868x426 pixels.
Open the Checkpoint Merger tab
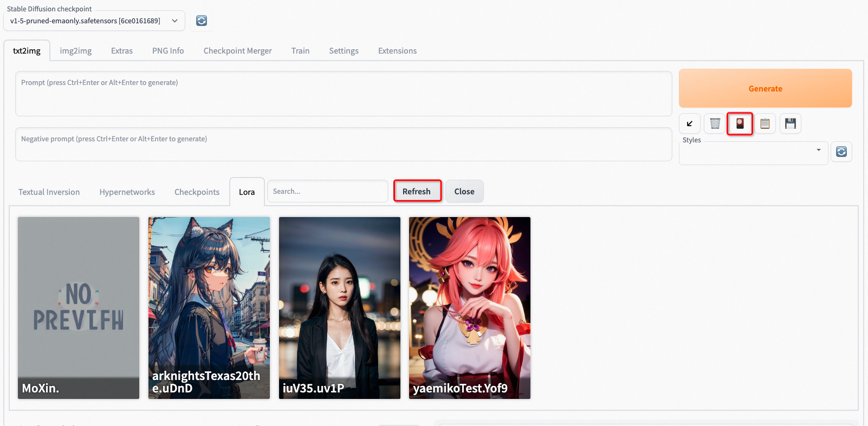[x=237, y=51]
